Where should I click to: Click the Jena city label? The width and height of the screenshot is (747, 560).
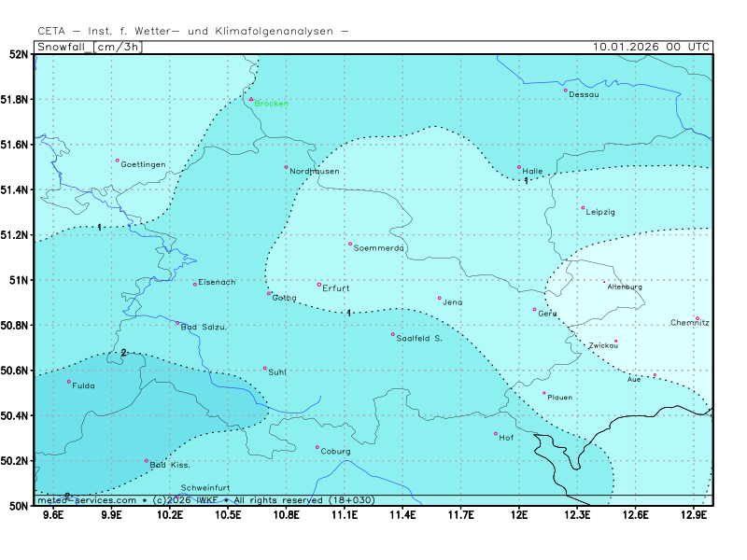pos(452,302)
